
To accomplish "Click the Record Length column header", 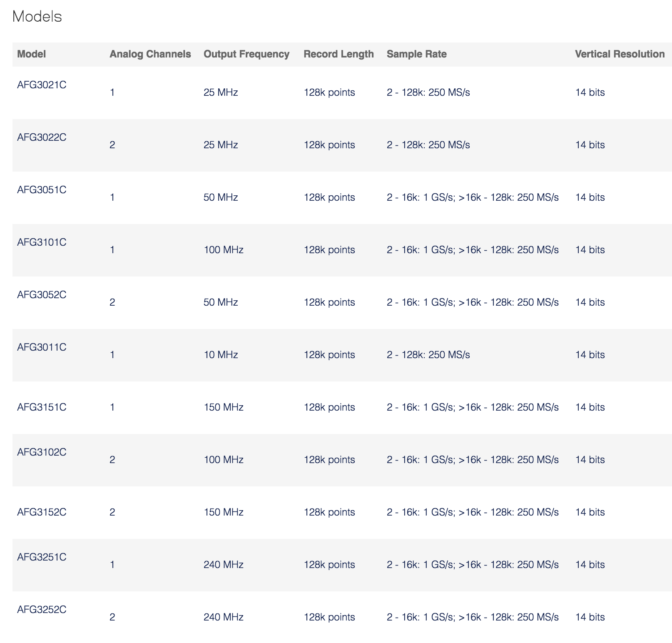I will coord(338,54).
